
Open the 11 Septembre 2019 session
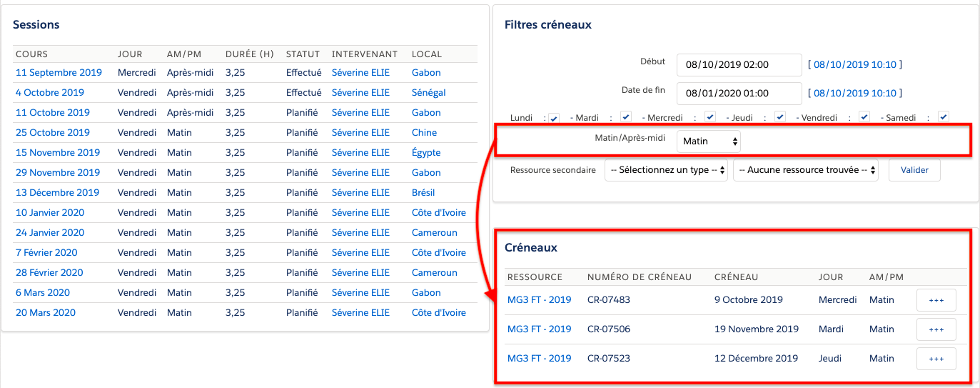59,73
